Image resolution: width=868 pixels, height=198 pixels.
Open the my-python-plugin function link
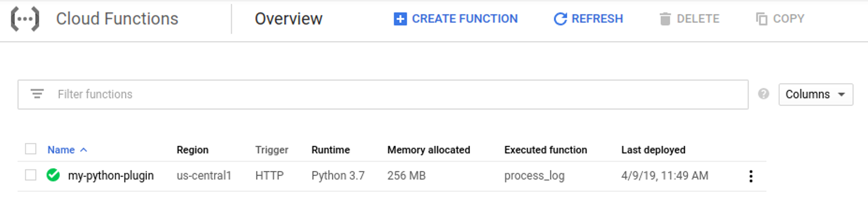click(111, 175)
